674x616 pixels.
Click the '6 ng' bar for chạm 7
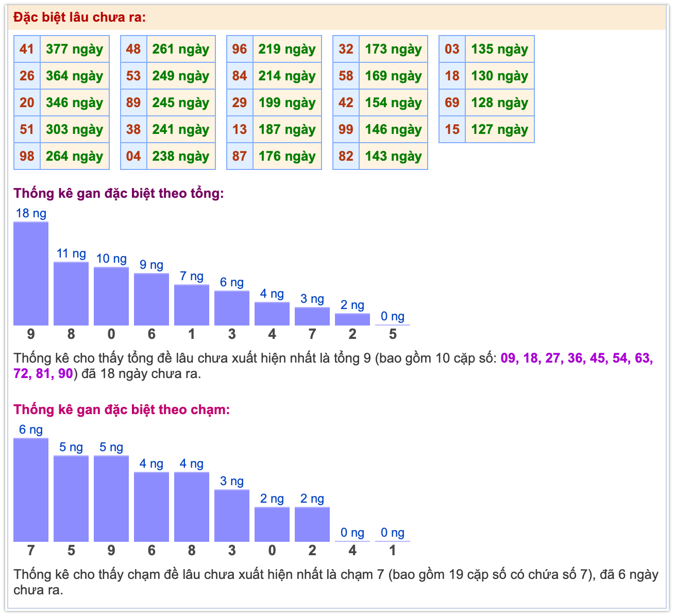[31, 490]
